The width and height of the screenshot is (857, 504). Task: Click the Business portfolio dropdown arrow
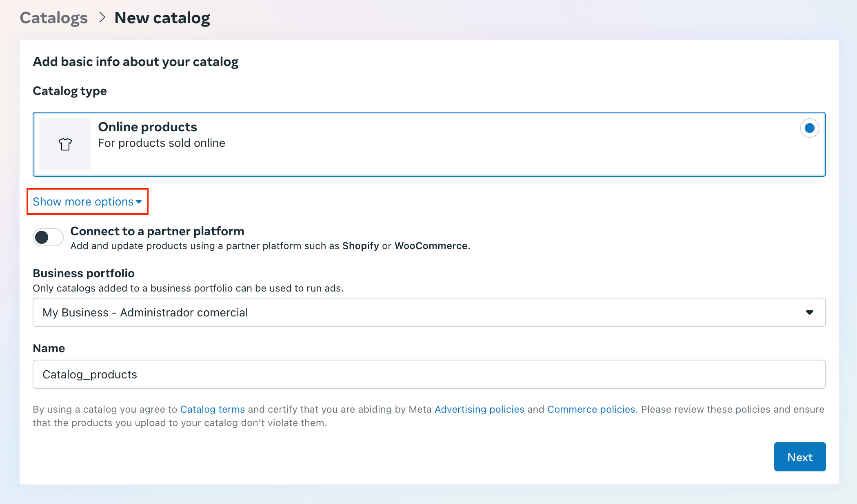click(809, 312)
